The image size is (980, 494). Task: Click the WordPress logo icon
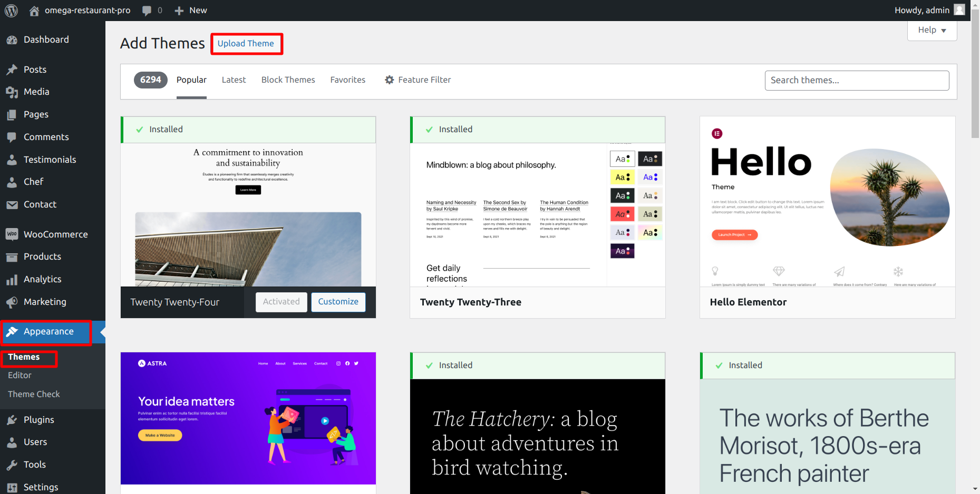coord(11,11)
